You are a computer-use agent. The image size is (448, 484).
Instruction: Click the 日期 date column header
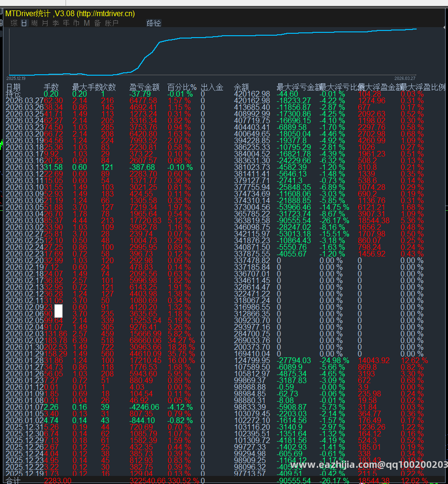point(13,88)
